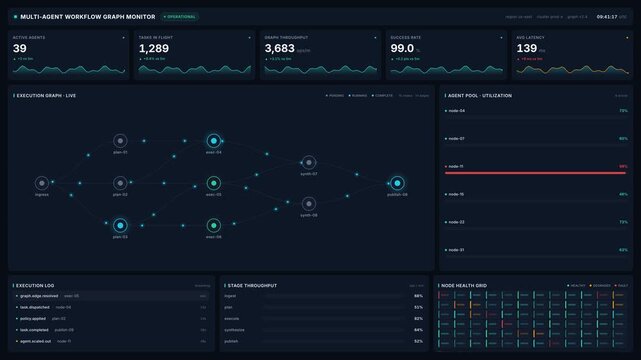Click the Success Rate value 99.0
This screenshot has width=641, height=360.
[x=402, y=49]
